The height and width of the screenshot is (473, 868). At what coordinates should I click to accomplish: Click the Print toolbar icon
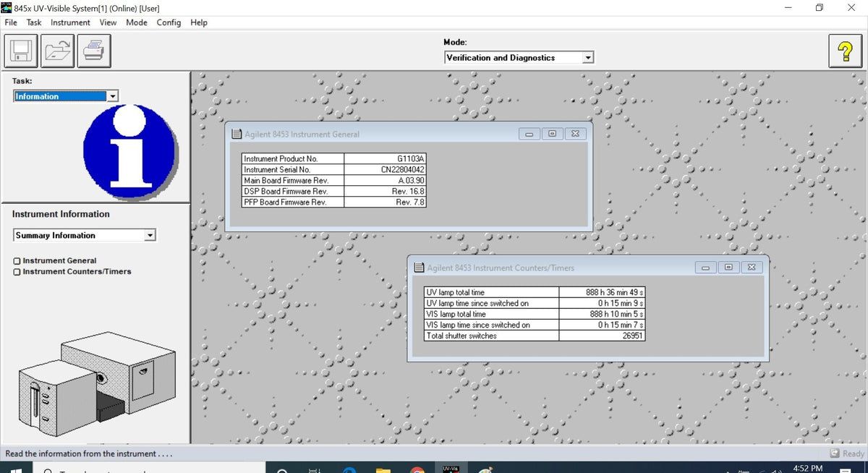click(x=93, y=51)
